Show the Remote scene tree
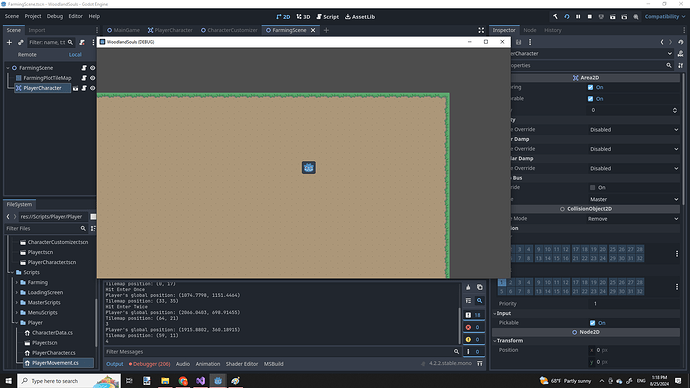This screenshot has height=388, width=690. point(27,55)
